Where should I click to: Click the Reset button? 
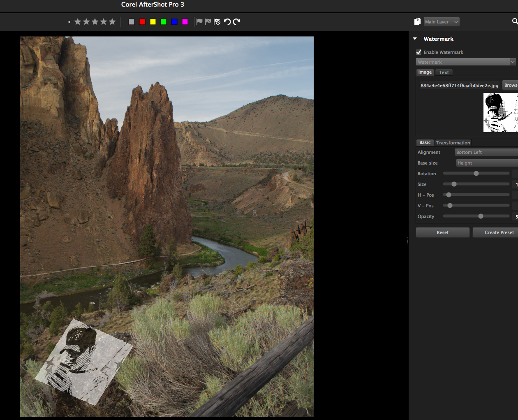(442, 232)
